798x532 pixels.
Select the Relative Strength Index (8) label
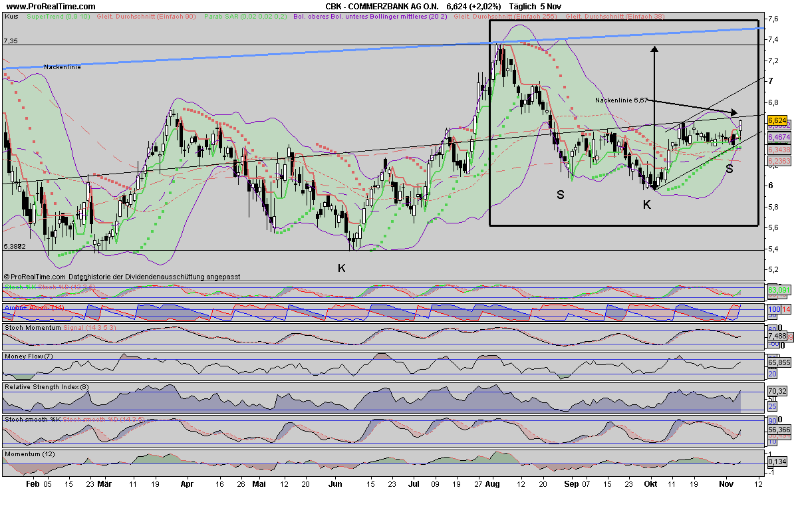[x=46, y=386]
